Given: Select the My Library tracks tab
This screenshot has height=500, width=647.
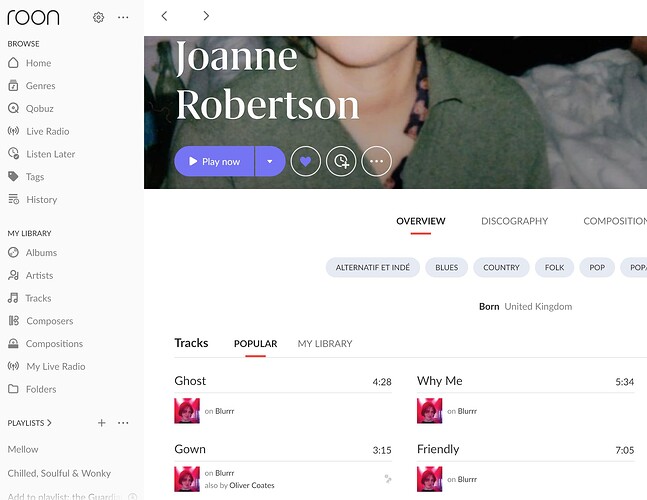Looking at the screenshot, I should (325, 344).
